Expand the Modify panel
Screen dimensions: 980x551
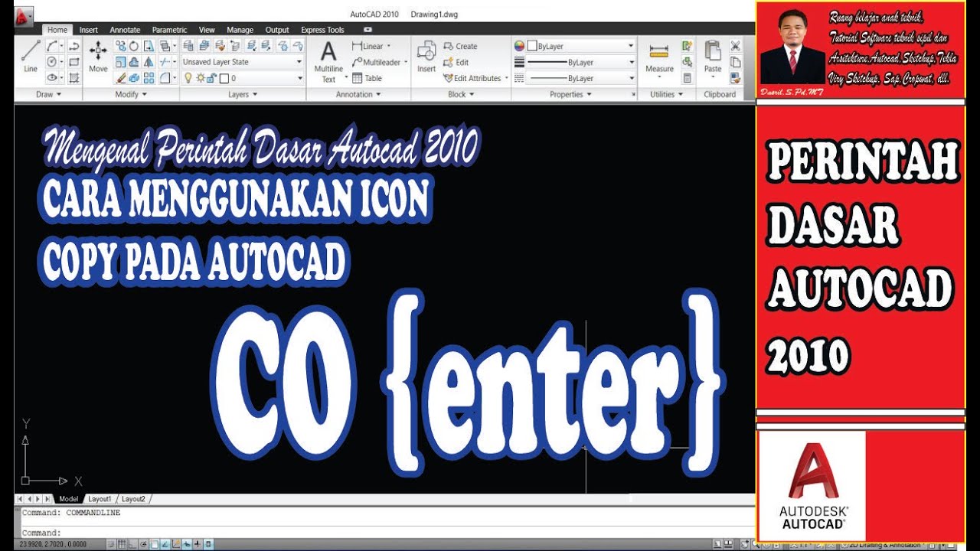[130, 95]
